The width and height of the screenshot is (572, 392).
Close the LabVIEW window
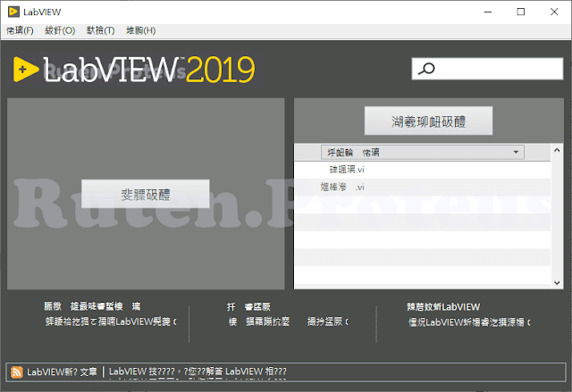[554, 12]
